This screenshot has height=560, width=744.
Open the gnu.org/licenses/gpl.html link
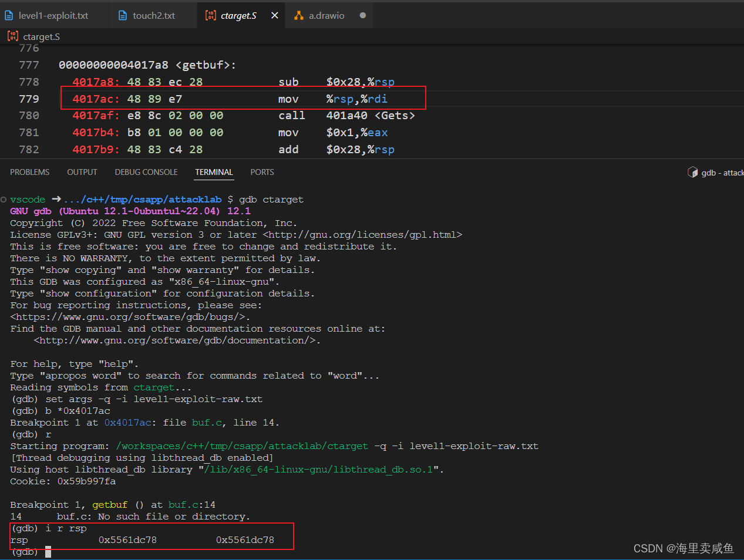pos(362,235)
